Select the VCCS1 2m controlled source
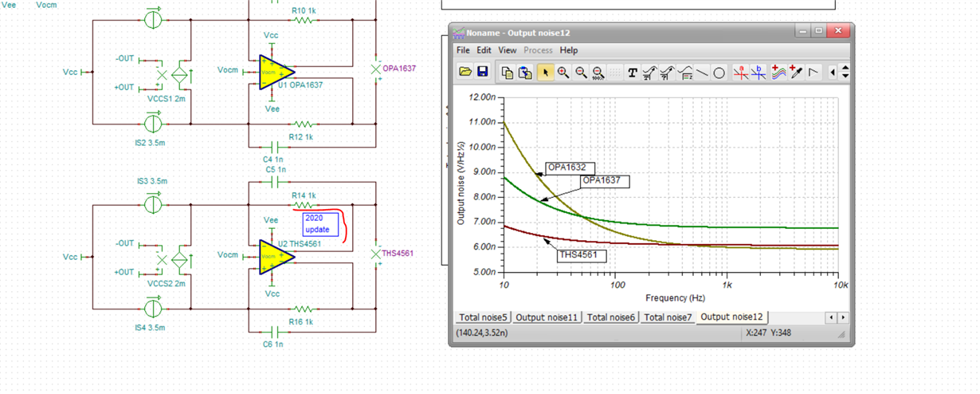Viewport: 980px width, 394px height. pos(179,74)
